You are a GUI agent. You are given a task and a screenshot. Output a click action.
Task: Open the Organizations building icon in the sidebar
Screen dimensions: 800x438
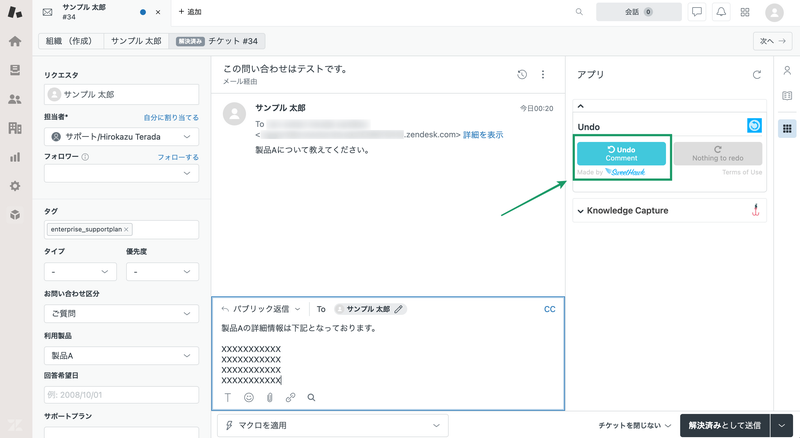[15, 128]
